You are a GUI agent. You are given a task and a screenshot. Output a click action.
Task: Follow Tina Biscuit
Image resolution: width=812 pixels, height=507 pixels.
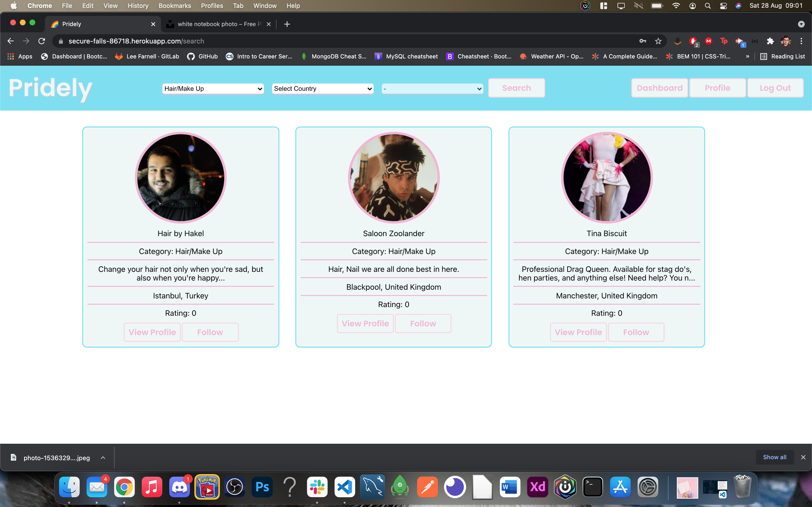pos(636,332)
